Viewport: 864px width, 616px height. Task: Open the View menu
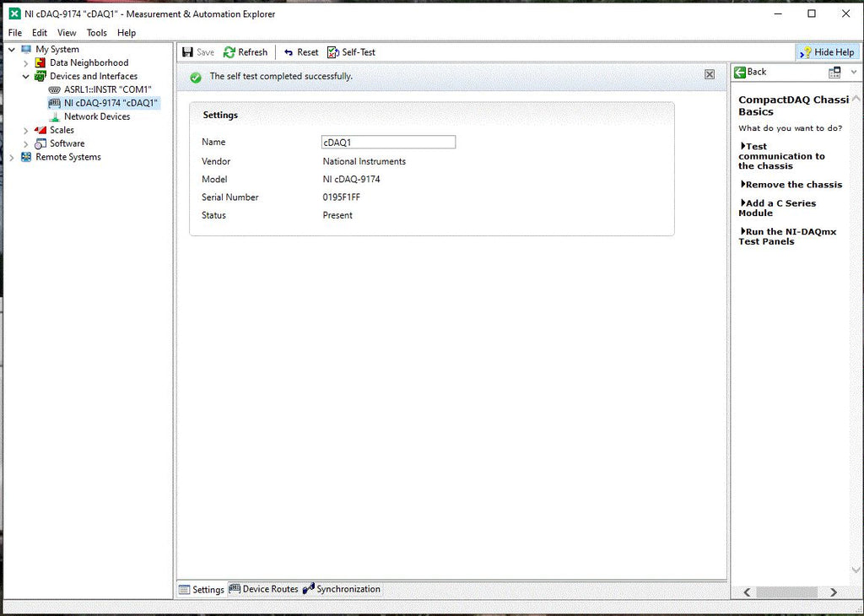click(x=67, y=33)
